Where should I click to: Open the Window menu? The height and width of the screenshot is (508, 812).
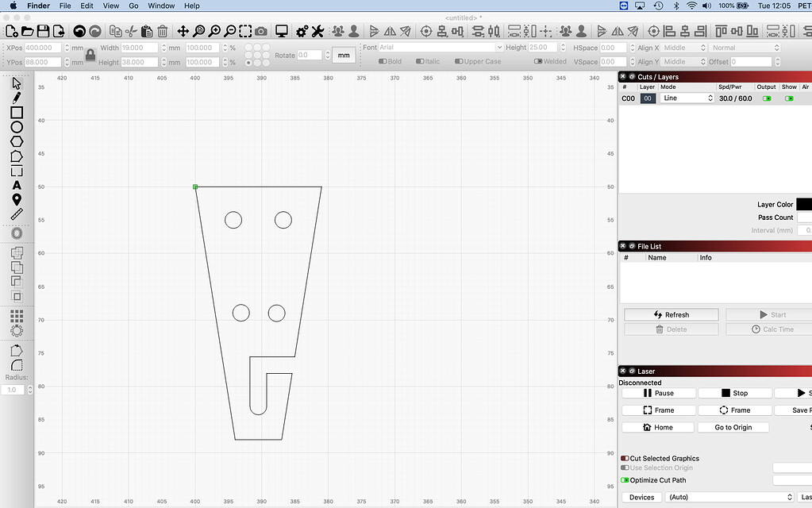161,6
